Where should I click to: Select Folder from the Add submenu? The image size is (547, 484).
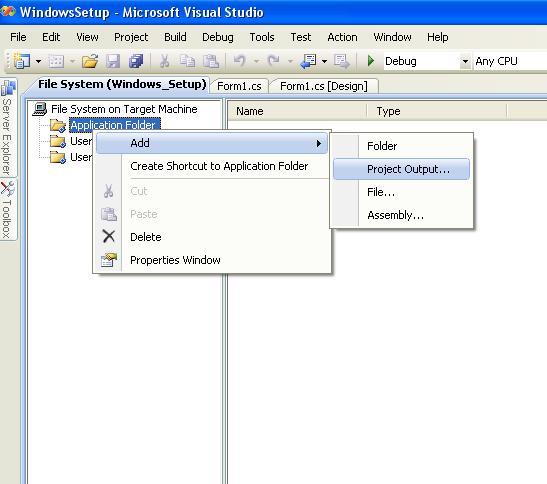401,146
